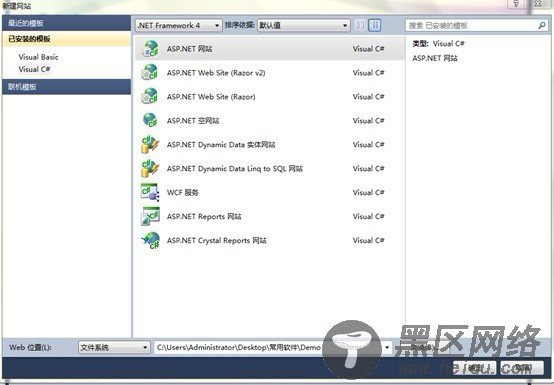Pick the Crystal Reports 网站 icon
554x385 pixels.
pyautogui.click(x=150, y=240)
